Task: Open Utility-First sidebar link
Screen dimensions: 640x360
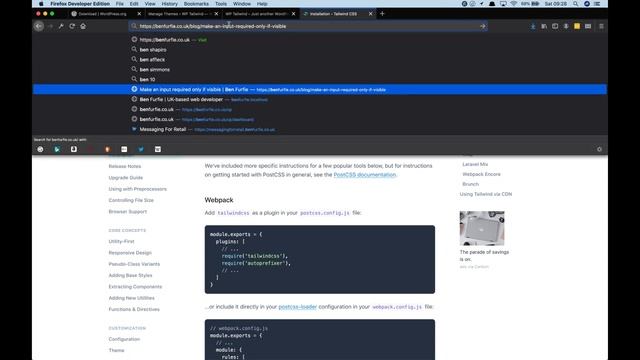Action: click(121, 241)
